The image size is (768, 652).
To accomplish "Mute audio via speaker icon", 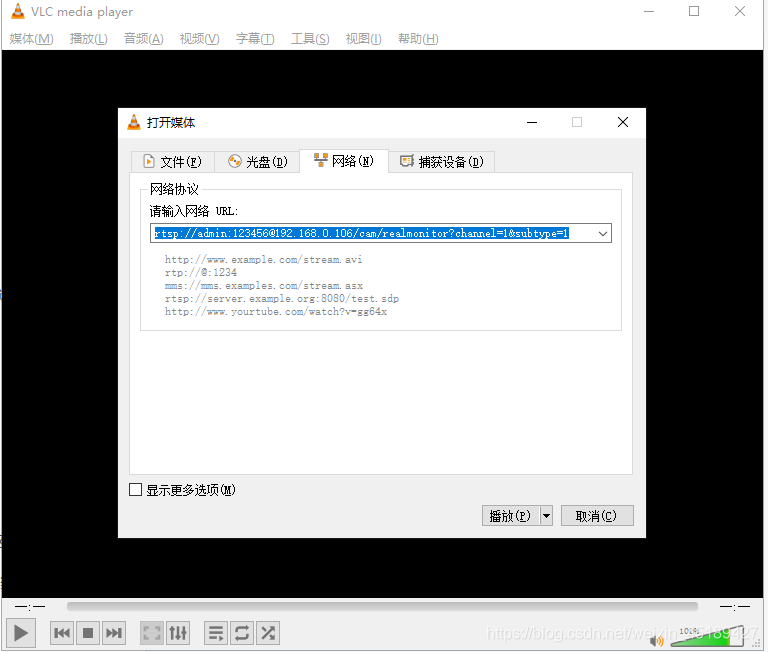I will [x=656, y=640].
